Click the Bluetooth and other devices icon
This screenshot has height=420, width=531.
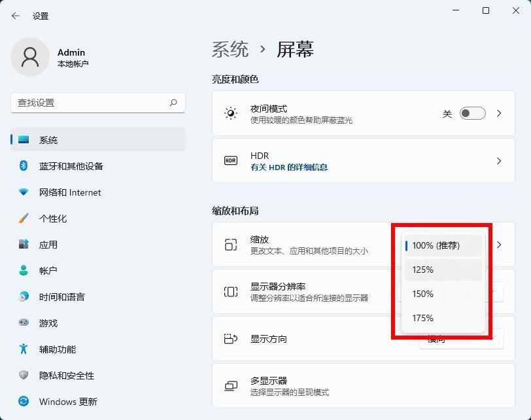(x=24, y=166)
